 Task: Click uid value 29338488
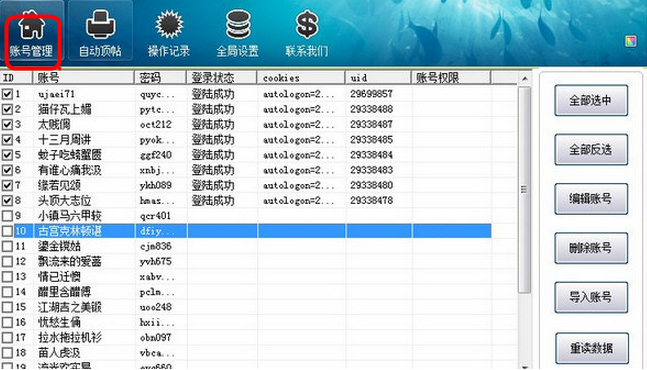(x=371, y=109)
